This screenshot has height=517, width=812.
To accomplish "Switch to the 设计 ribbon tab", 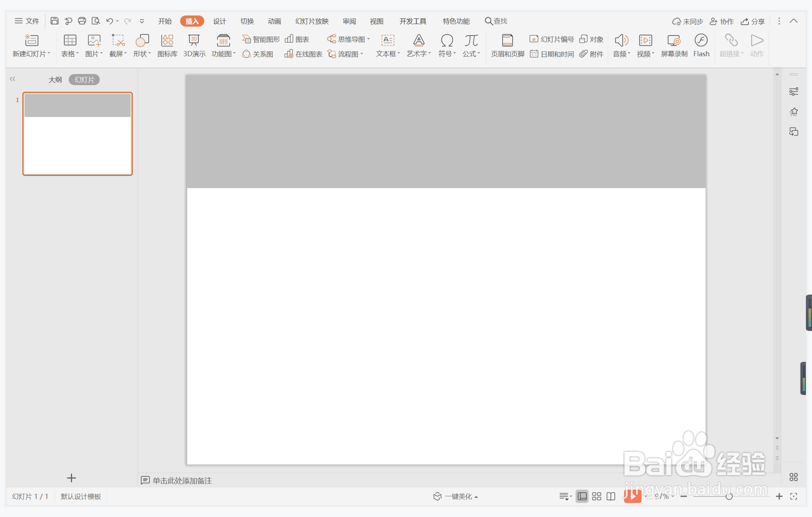I will tap(219, 21).
